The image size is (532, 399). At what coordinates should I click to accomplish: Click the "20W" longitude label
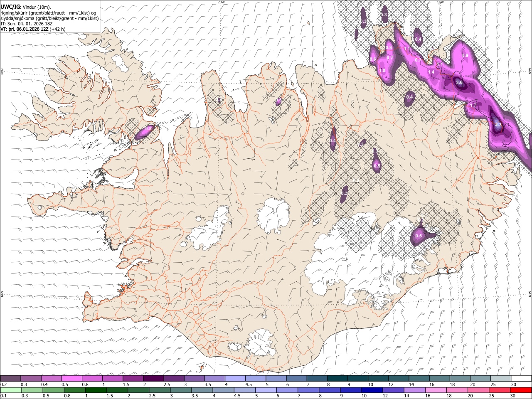pos(221,2)
